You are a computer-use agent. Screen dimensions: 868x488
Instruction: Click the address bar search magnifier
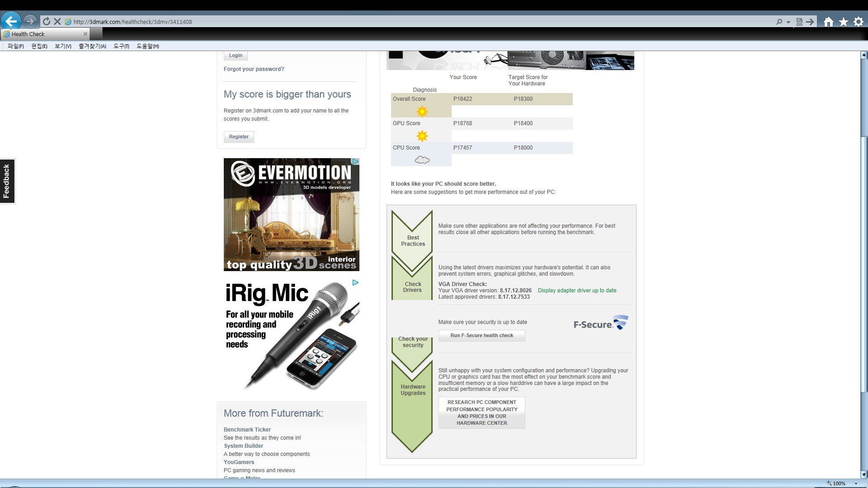[779, 22]
